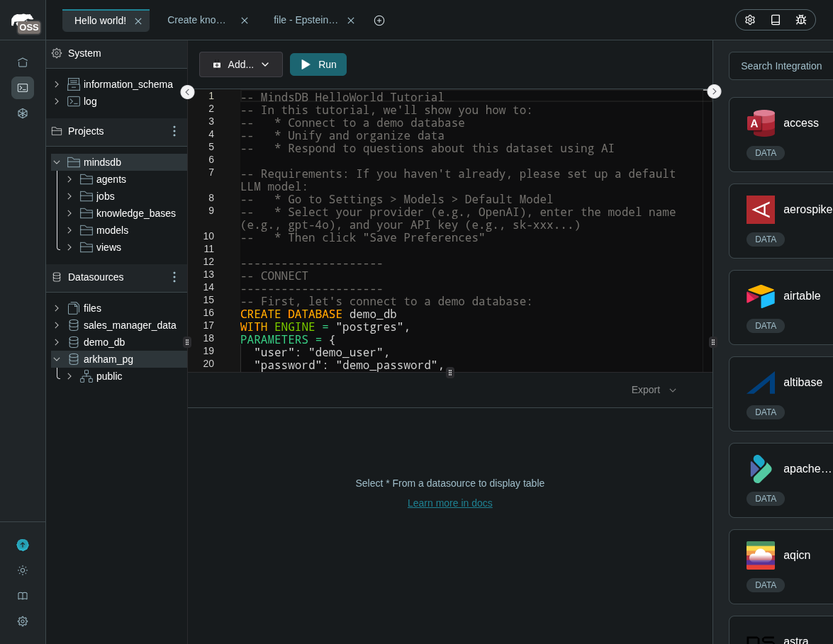Switch to the file - Epstein… tab

pos(306,20)
